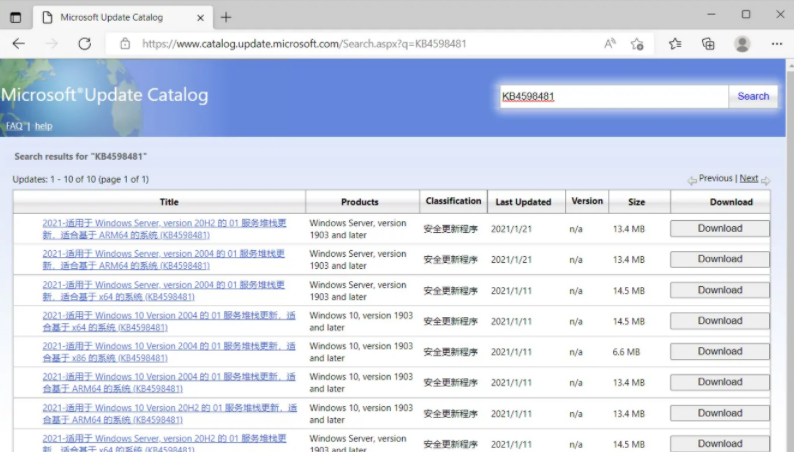
Task: Click the Next page link
Action: point(748,178)
